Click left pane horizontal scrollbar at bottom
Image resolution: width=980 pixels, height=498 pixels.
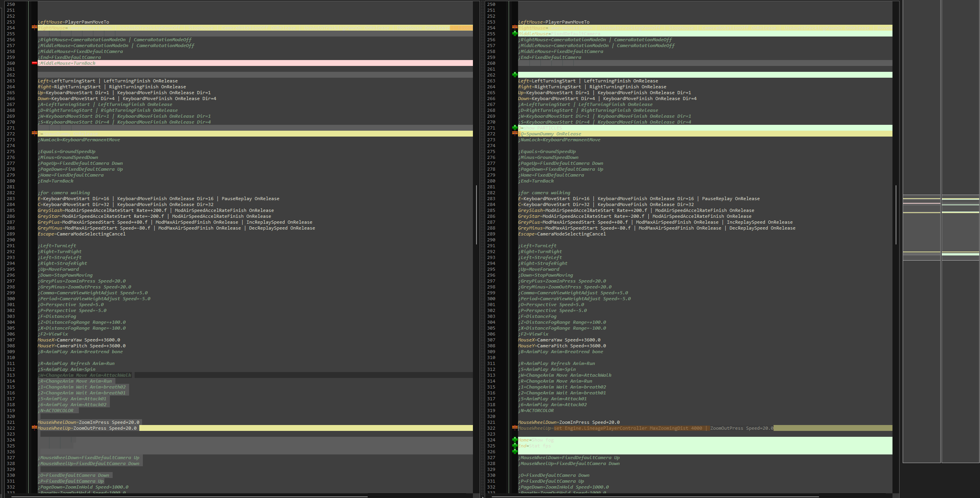point(190,496)
